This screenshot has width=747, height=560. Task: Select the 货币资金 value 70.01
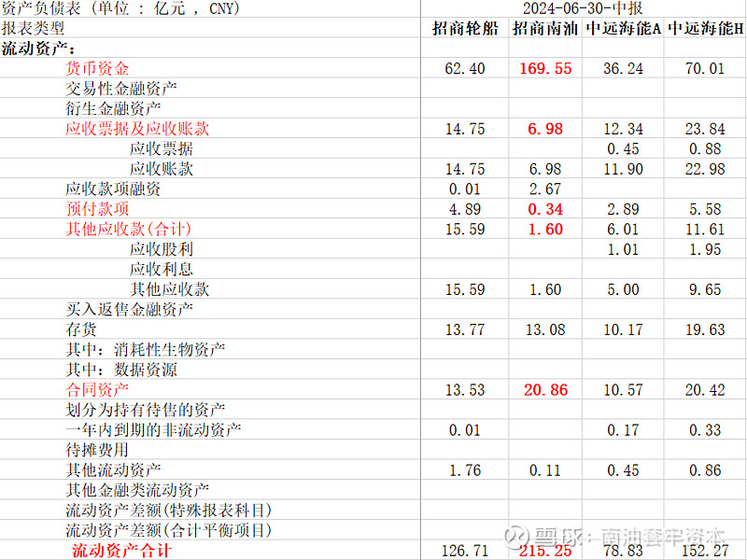[705, 68]
